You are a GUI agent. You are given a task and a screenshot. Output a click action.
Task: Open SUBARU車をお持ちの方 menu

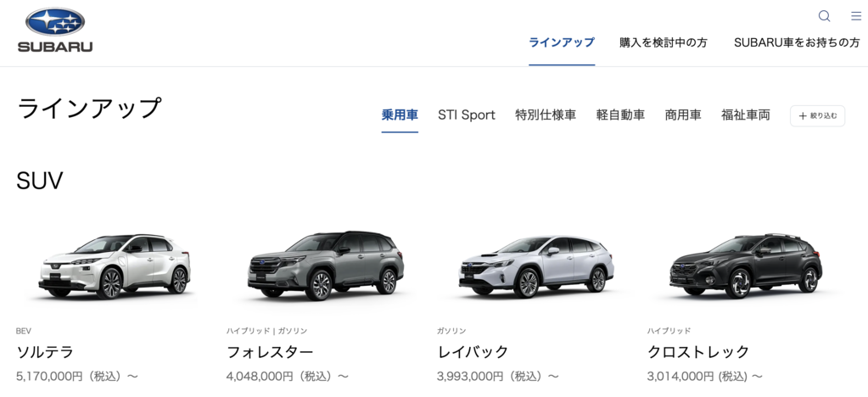coord(797,42)
